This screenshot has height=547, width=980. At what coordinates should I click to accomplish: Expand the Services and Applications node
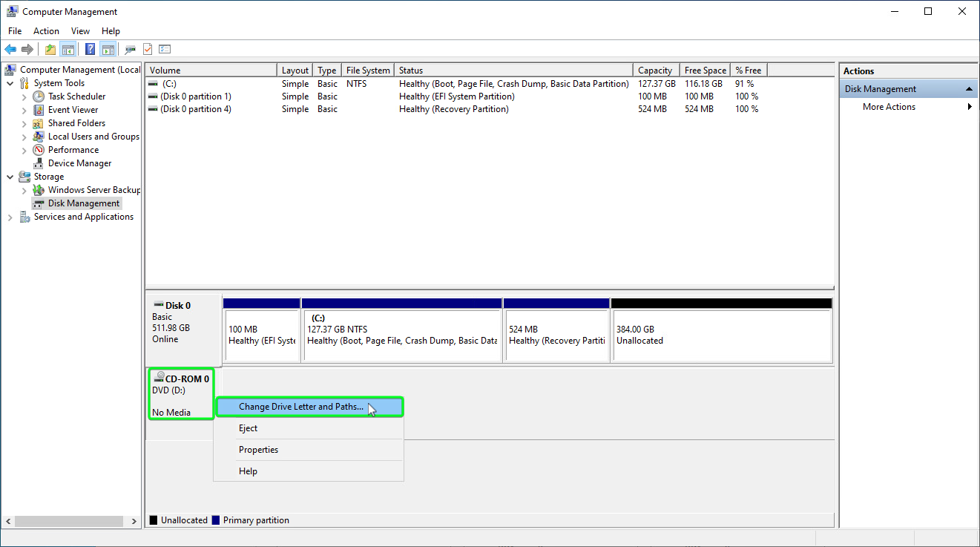click(x=10, y=217)
